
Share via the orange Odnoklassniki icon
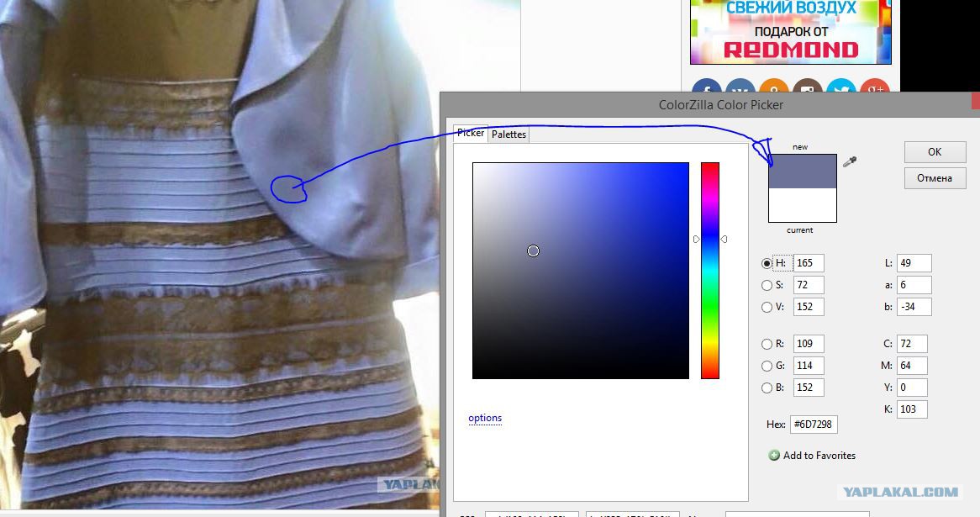point(774,88)
